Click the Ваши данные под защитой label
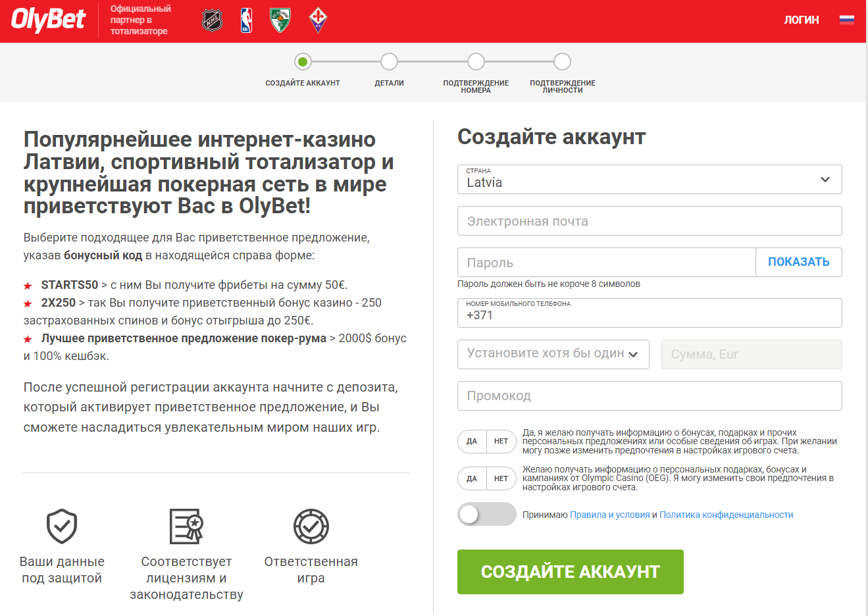 coord(62,570)
